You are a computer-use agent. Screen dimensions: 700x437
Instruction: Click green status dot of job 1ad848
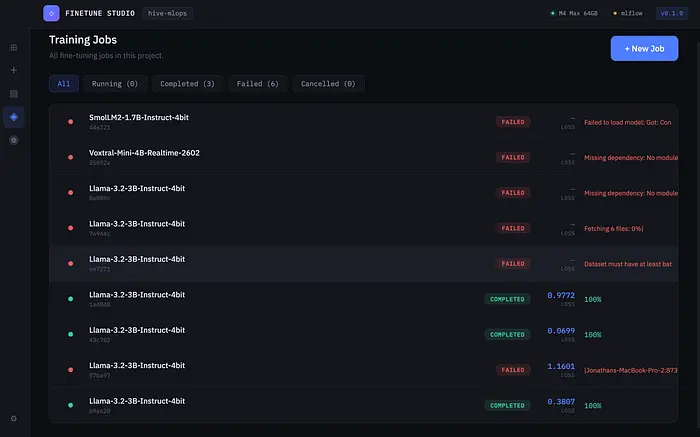[70, 299]
